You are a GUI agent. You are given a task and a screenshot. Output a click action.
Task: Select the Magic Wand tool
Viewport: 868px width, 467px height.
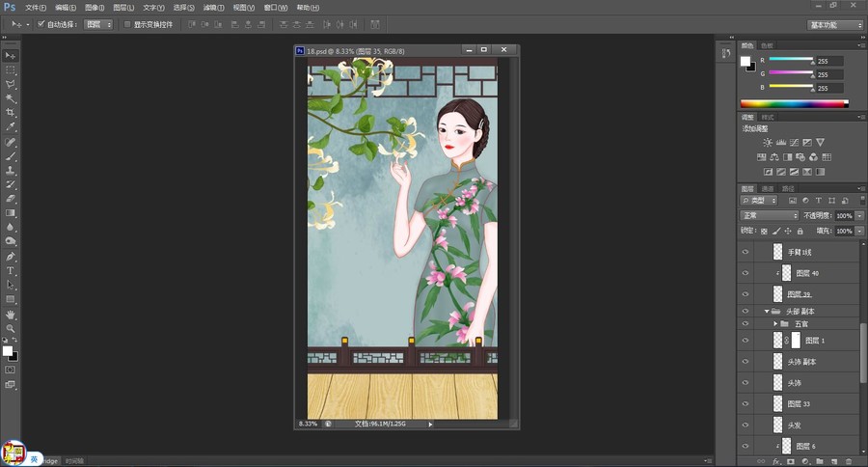tap(10, 98)
